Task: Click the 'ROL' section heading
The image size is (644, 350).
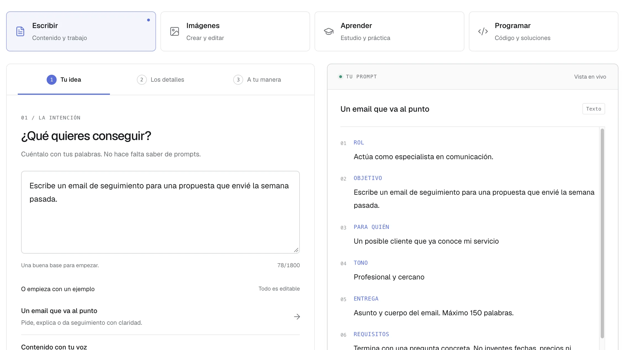Action: (x=359, y=142)
